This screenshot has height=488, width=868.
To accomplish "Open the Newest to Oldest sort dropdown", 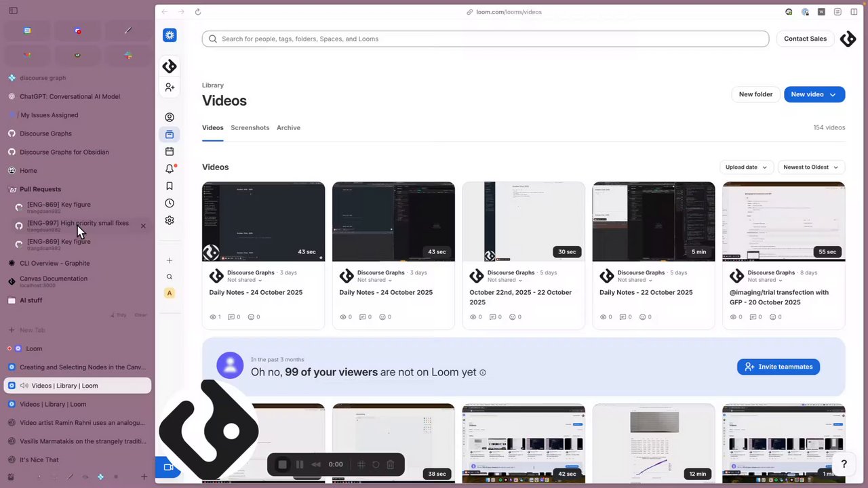I will click(811, 167).
